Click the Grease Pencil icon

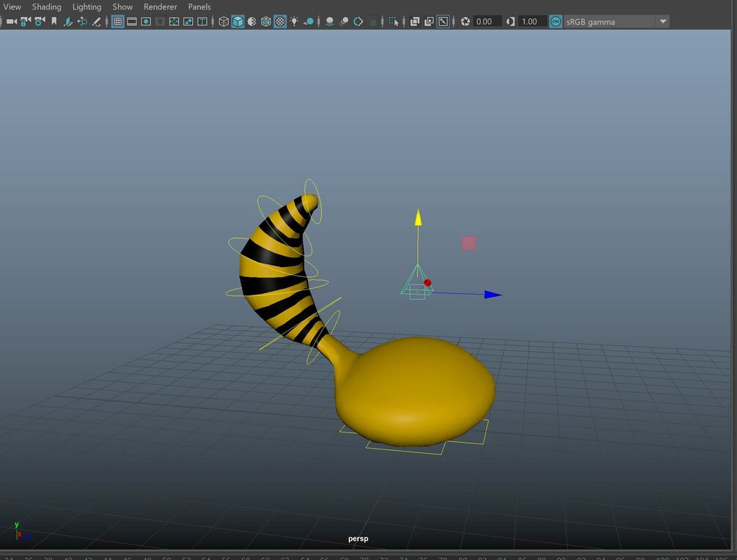96,21
